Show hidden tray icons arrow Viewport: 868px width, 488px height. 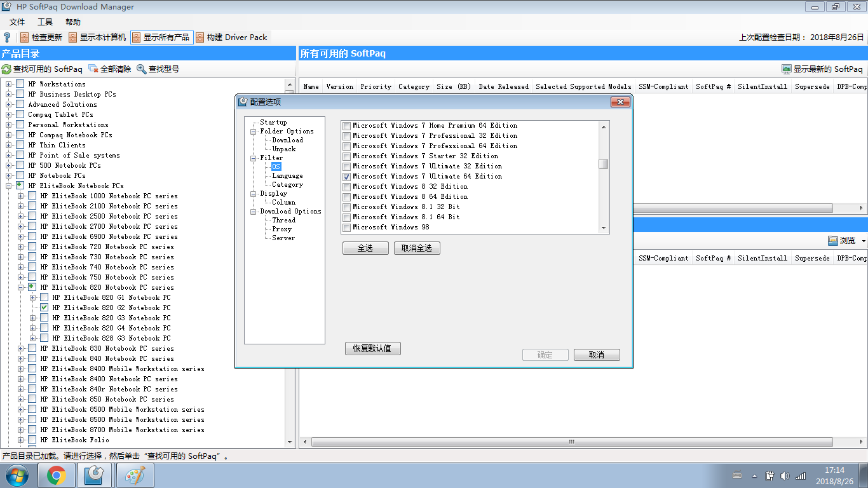click(x=755, y=476)
